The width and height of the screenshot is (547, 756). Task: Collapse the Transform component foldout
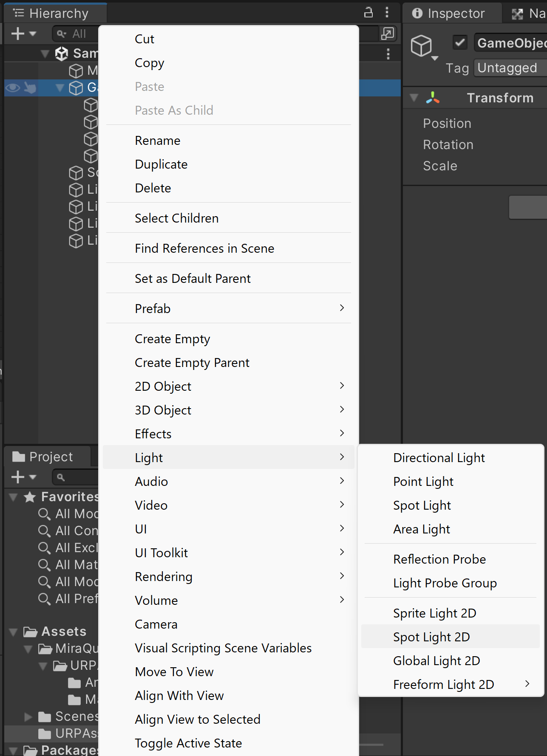pyautogui.click(x=414, y=98)
